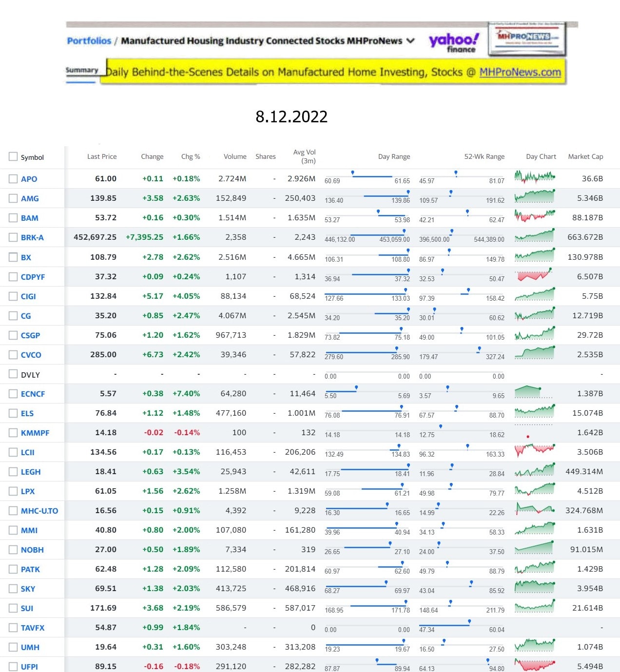Screen dimensions: 620x672
Task: Open the CIGI ticker link
Action: click(28, 296)
